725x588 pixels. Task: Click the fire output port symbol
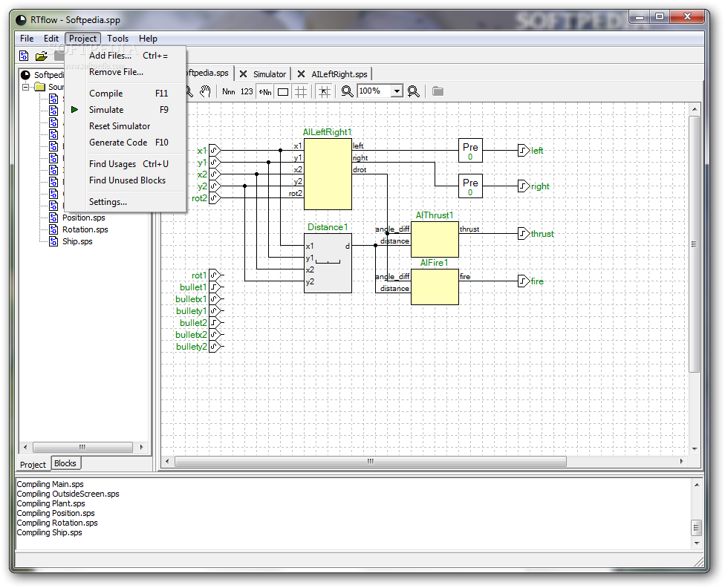(524, 281)
